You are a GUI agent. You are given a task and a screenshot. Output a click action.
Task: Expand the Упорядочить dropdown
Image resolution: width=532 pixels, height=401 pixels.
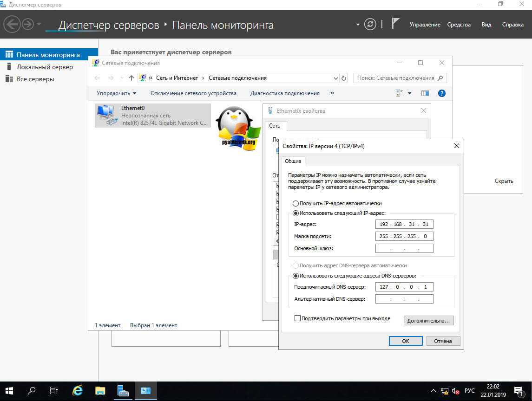116,93
